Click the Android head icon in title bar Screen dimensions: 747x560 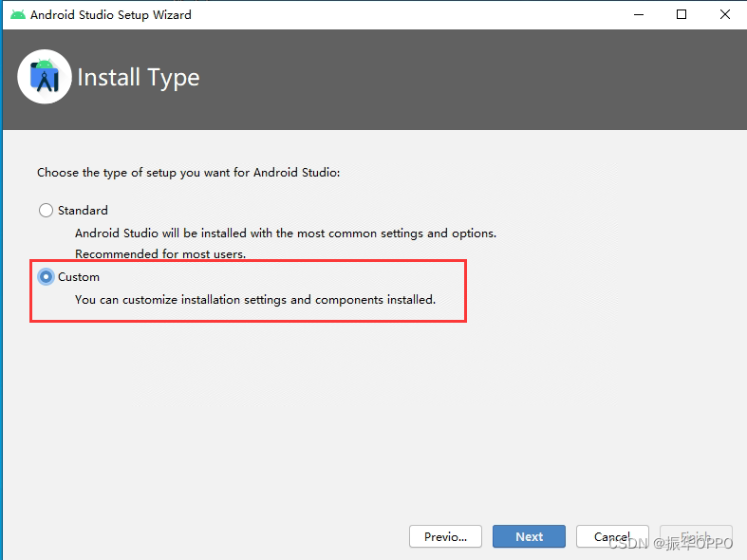(18, 15)
